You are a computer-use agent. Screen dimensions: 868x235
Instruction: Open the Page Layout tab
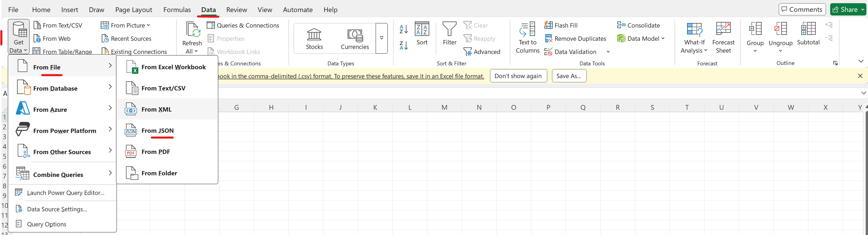(x=134, y=10)
